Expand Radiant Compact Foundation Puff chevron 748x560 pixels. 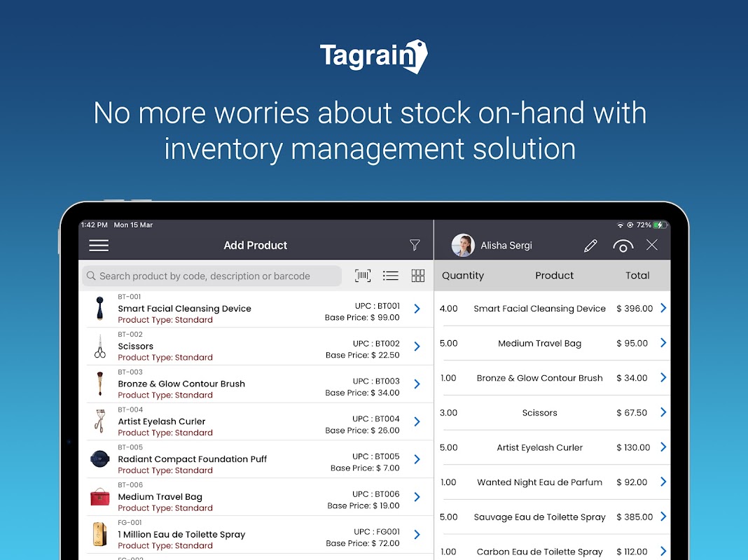point(417,459)
